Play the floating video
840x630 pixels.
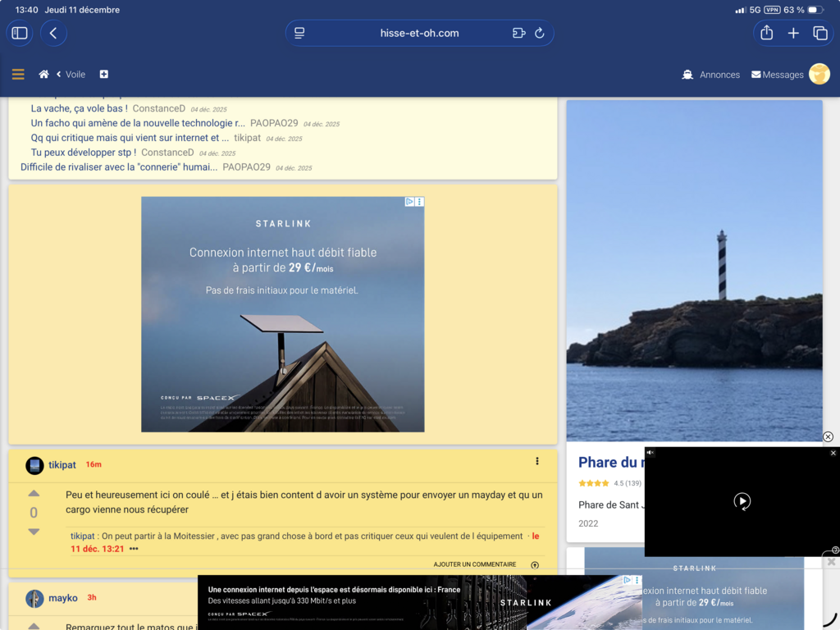coord(742,501)
